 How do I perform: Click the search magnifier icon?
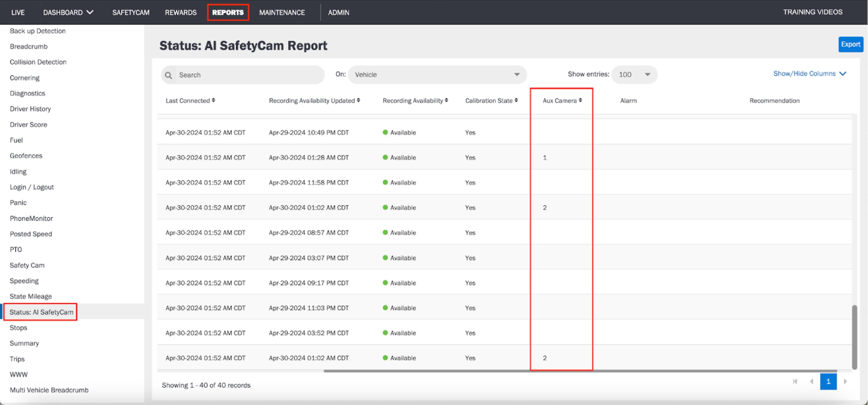[x=168, y=75]
